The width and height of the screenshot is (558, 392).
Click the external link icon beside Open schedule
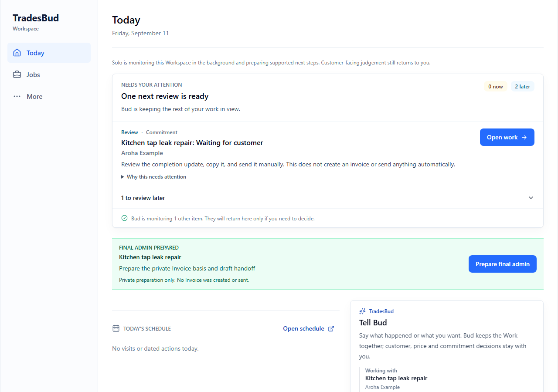pyautogui.click(x=331, y=328)
